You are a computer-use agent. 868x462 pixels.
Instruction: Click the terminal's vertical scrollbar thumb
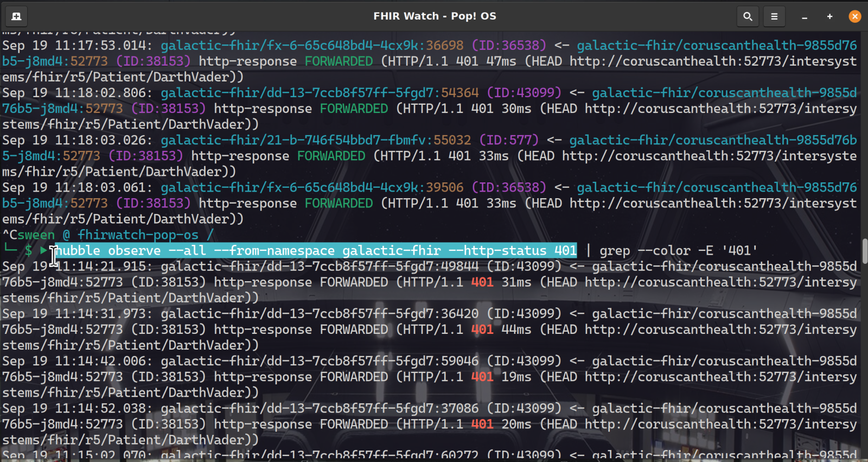tap(864, 251)
